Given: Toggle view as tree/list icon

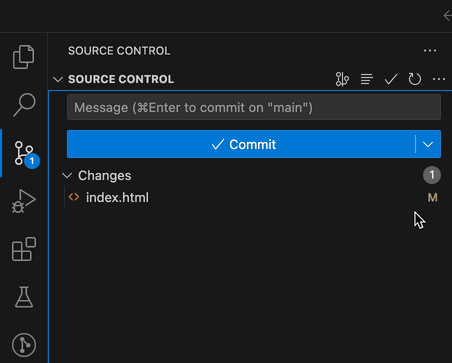Looking at the screenshot, I should (x=366, y=79).
